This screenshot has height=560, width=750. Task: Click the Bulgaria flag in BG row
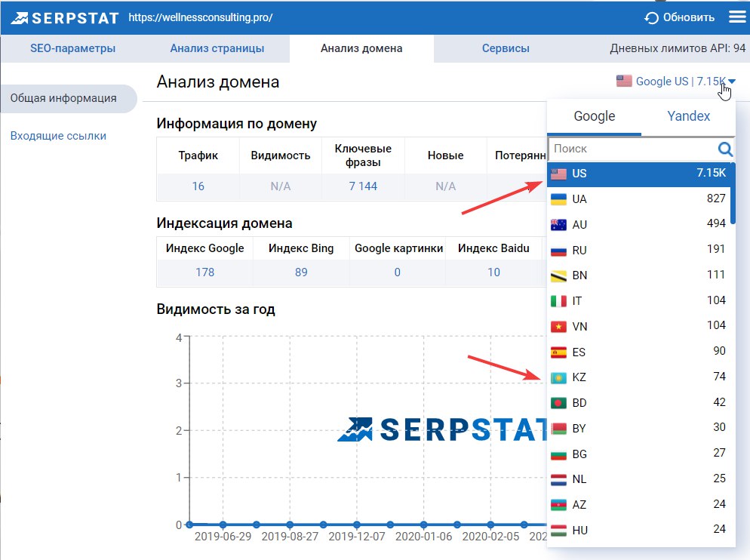558,454
